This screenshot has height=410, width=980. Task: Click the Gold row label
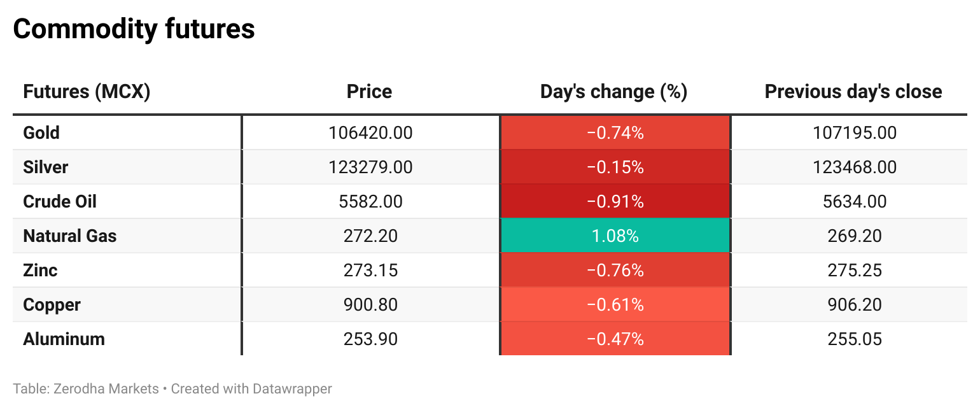41,133
